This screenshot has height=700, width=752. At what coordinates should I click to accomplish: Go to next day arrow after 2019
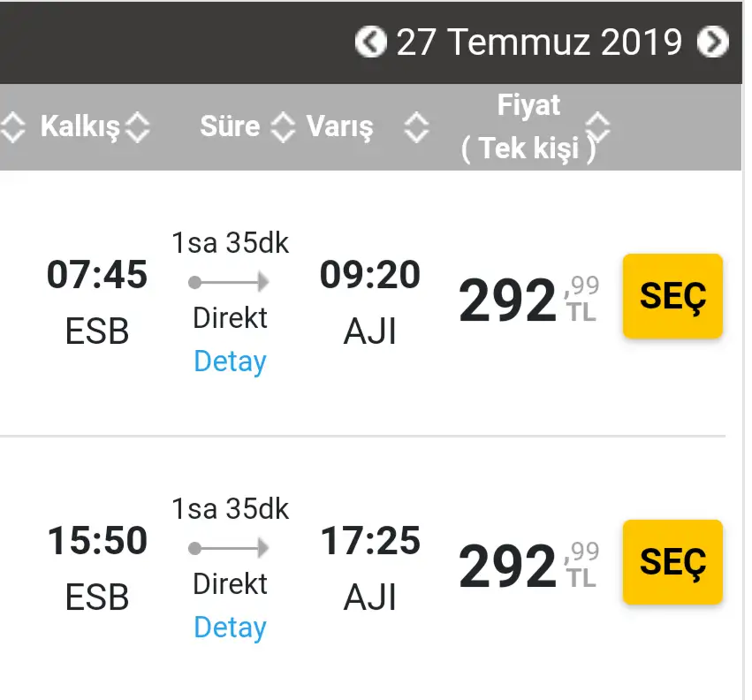pyautogui.click(x=713, y=42)
